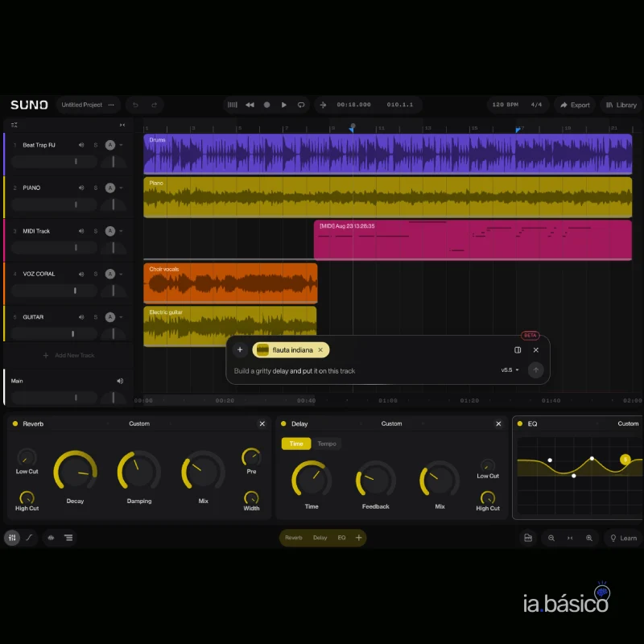Close the Reverb effect panel

pos(262,423)
